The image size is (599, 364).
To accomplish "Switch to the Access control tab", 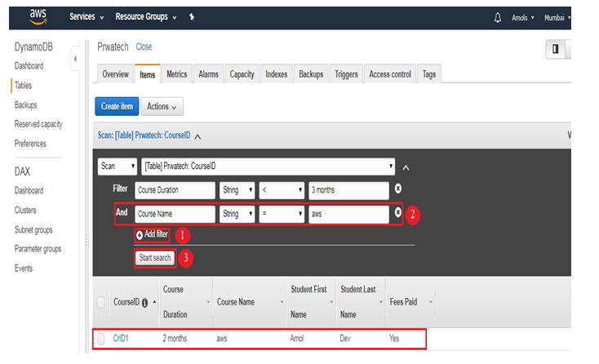I will point(390,74).
